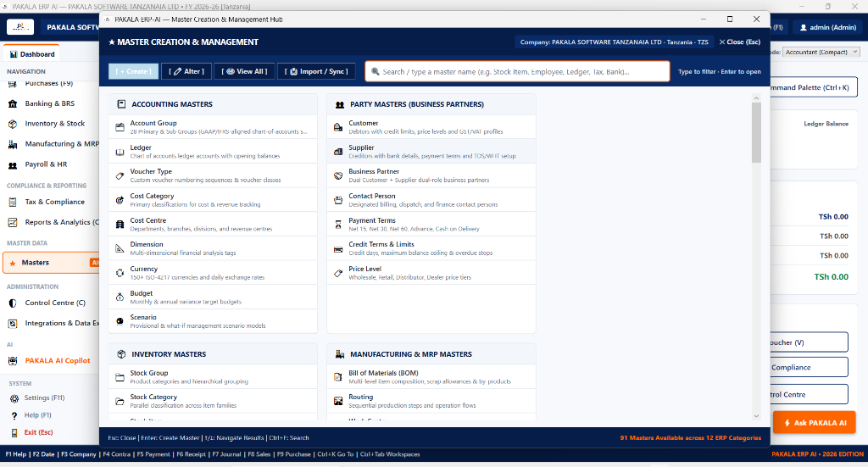Click the scroll up arrow of masters list
The image size is (868, 467).
[x=756, y=98]
